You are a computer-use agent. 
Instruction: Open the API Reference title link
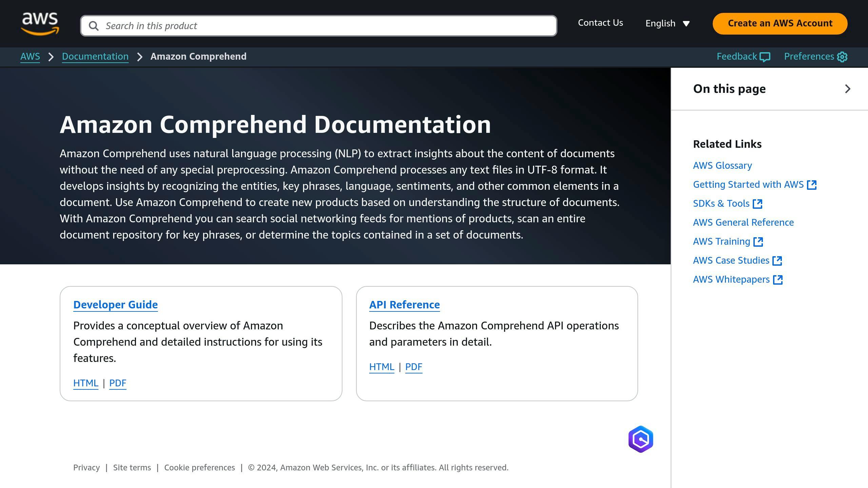[x=405, y=305]
